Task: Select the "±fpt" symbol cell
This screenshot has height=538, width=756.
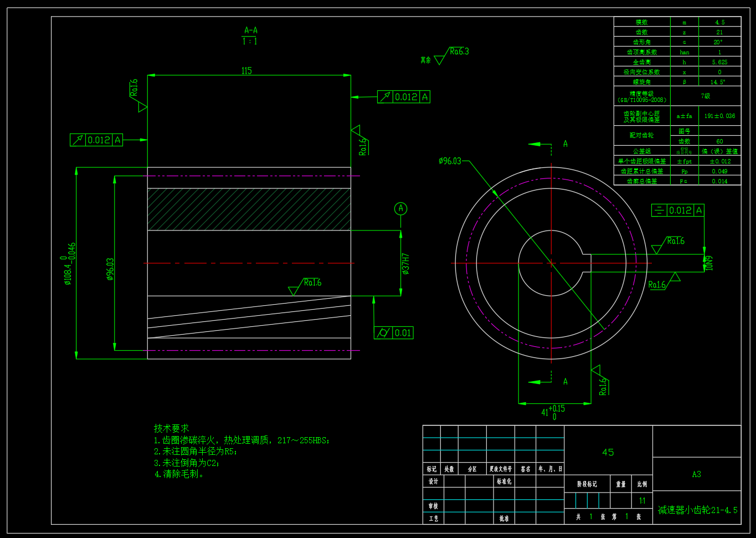Action: point(685,161)
